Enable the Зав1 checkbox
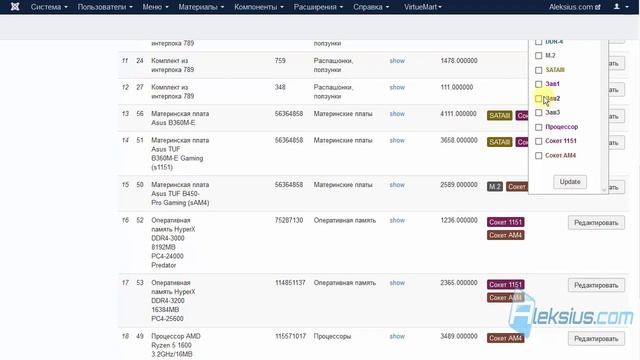Viewport: 640px width, 360px height. click(x=538, y=84)
